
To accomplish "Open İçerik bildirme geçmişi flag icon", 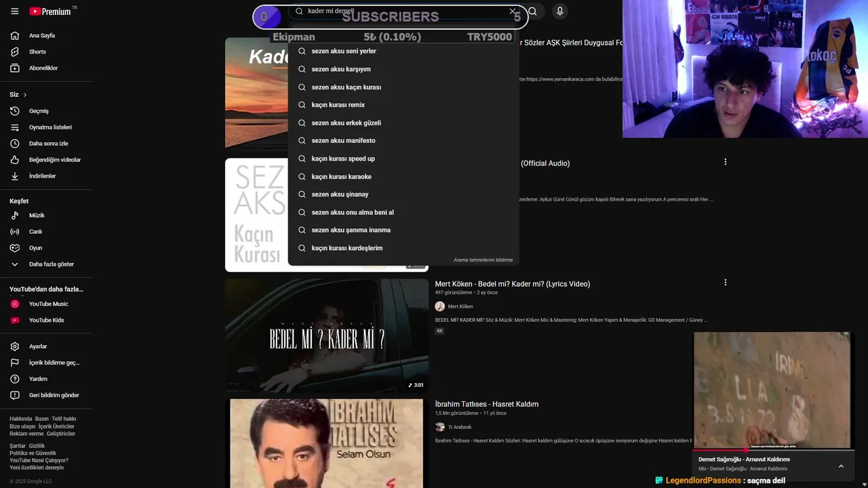I will [14, 363].
